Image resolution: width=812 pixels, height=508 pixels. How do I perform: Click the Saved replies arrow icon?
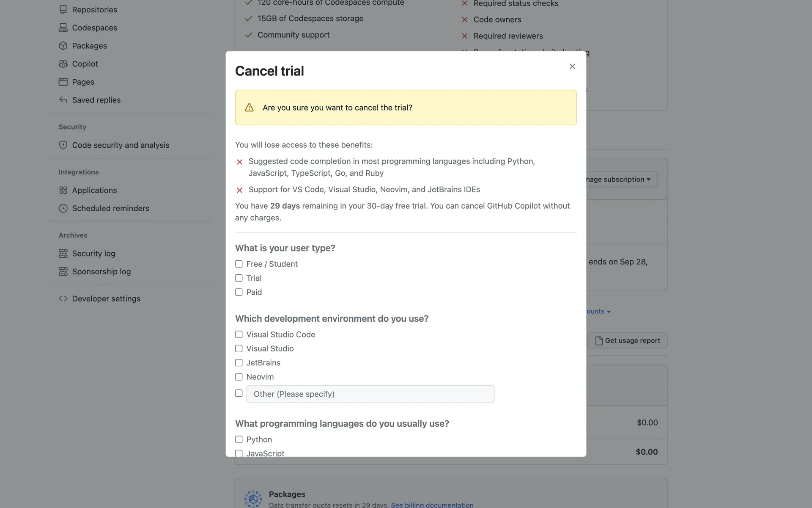(x=63, y=100)
